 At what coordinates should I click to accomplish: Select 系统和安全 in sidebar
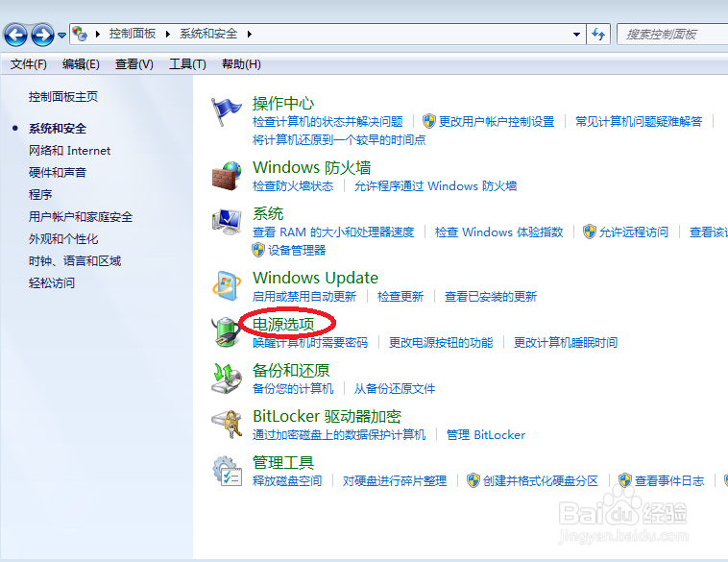[x=58, y=129]
